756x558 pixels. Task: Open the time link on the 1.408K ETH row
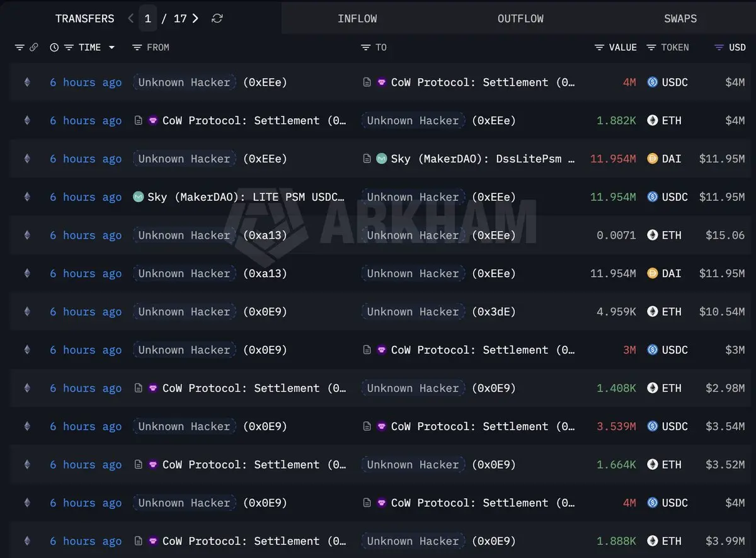click(x=86, y=388)
